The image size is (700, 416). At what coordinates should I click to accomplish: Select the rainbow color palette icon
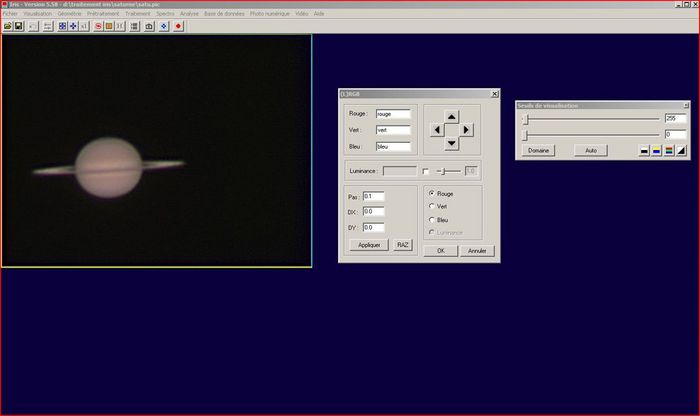[669, 150]
